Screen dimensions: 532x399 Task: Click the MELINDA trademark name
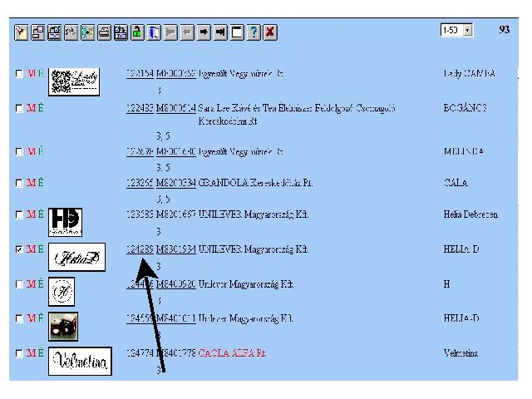coord(464,151)
